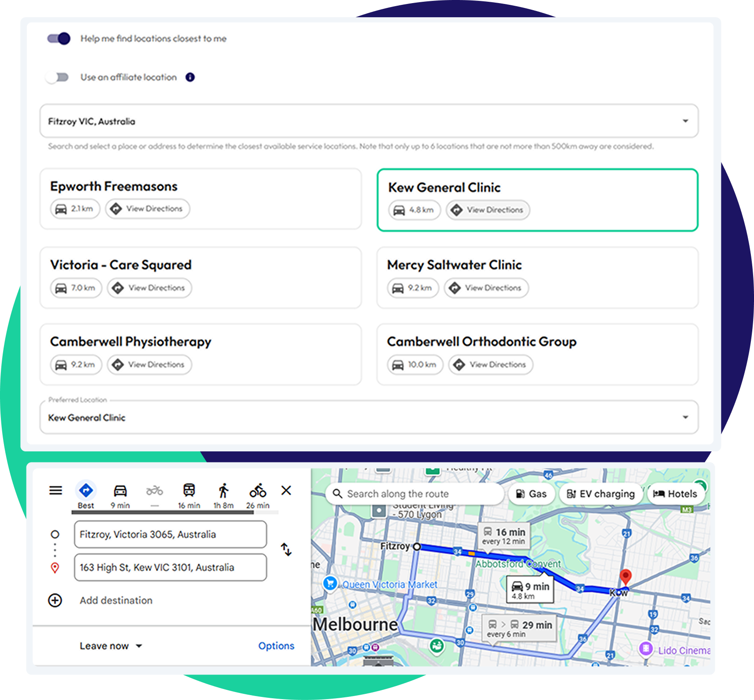Image resolution: width=754 pixels, height=700 pixels.
Task: Click the Lido Cinema map marker
Action: pos(646,648)
